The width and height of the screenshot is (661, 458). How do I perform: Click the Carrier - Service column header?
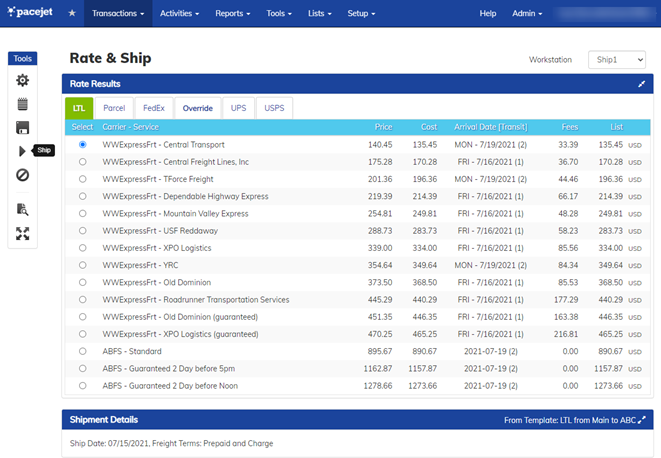point(131,127)
